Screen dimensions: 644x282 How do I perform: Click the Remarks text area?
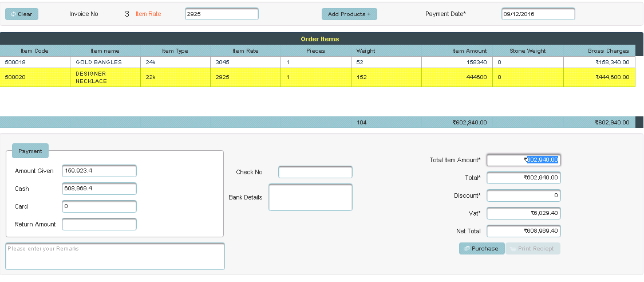click(115, 256)
